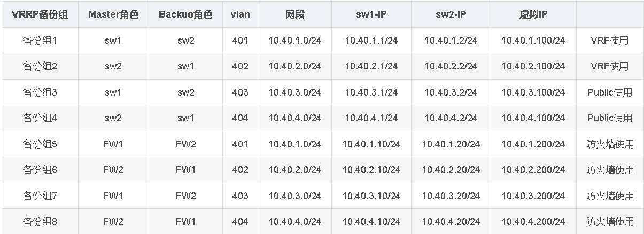Viewport: 644px width, 234px height.
Task: Click the 10.40.2.1/24 sw1-IP cell
Action: (x=371, y=66)
